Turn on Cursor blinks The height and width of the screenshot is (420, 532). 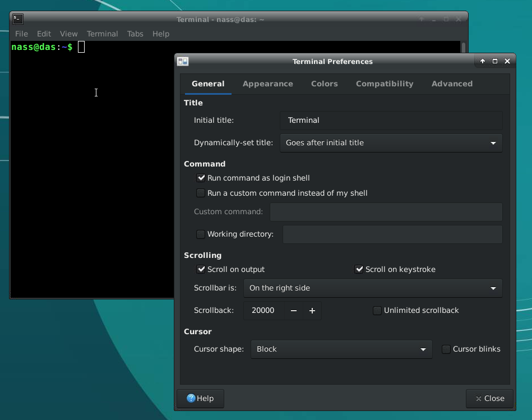click(x=446, y=349)
